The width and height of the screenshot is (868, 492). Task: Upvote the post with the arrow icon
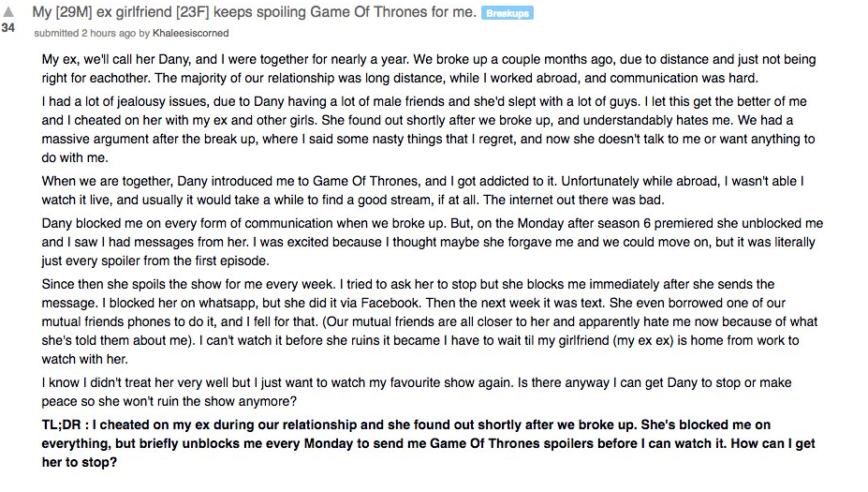(x=8, y=11)
